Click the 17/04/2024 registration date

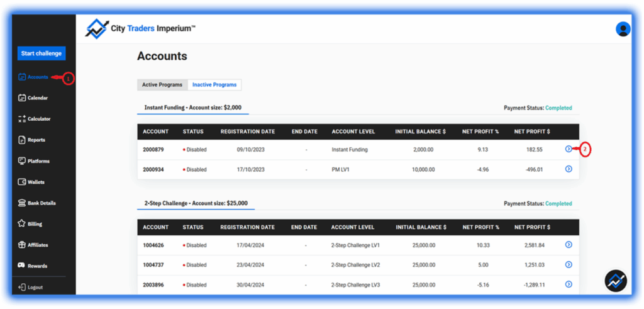click(x=250, y=245)
